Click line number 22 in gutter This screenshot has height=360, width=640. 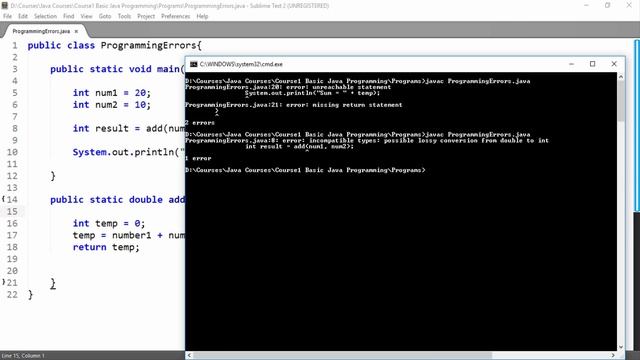(12, 294)
